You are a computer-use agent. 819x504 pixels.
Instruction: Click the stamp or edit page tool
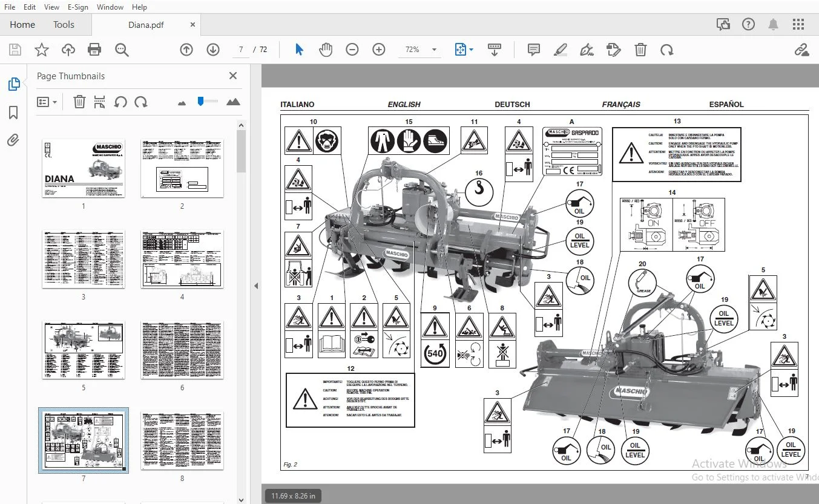coord(614,50)
